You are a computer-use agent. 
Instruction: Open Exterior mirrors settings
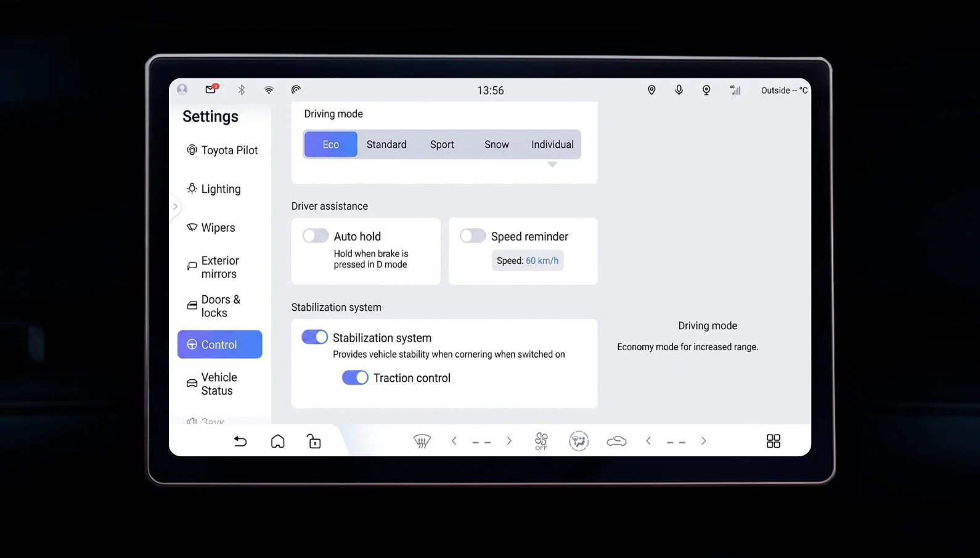[x=220, y=267]
